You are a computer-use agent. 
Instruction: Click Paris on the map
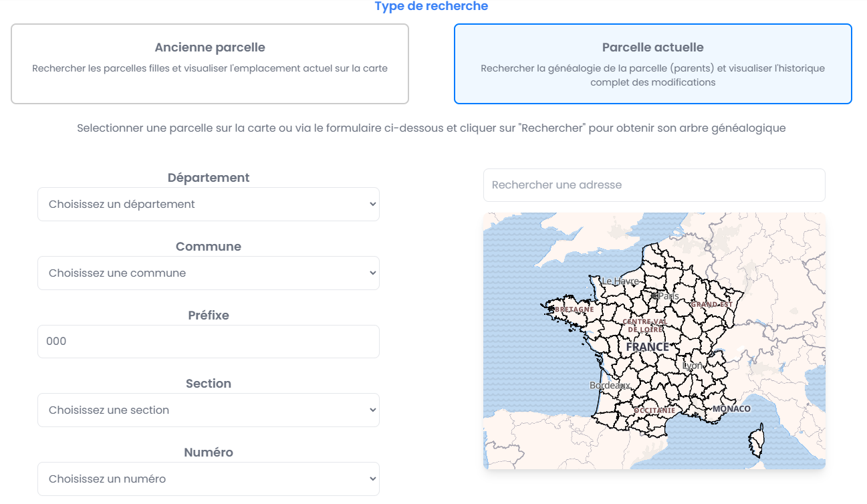[668, 295]
